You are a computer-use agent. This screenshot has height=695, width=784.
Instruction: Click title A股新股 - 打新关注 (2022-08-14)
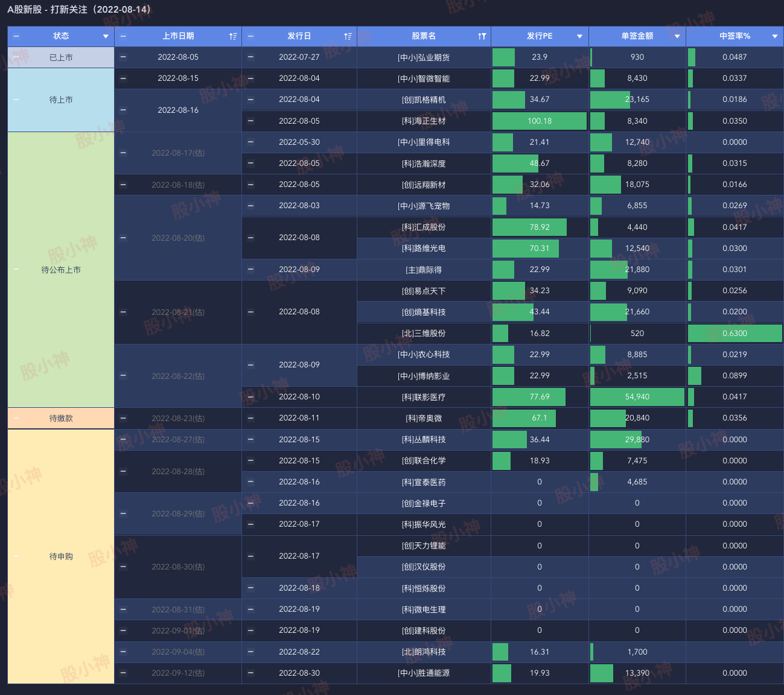tap(78, 10)
